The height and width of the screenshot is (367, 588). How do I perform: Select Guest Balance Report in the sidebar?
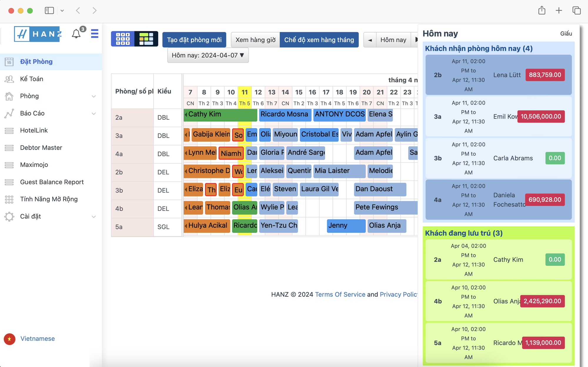click(52, 182)
